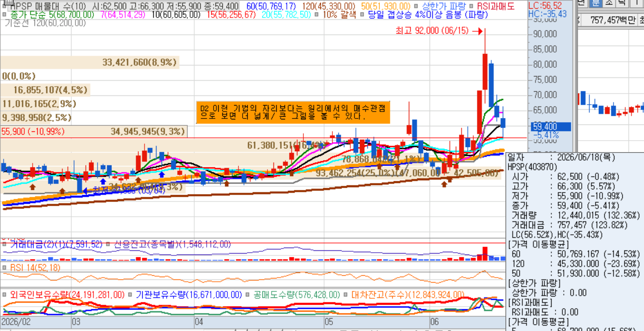Click the 기준선 120 baseline label

(x=45, y=23)
